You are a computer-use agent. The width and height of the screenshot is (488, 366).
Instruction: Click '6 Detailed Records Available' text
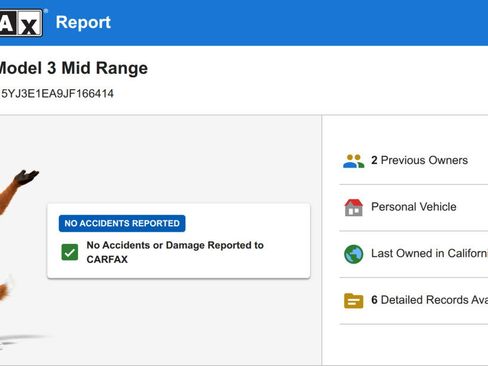(x=429, y=300)
